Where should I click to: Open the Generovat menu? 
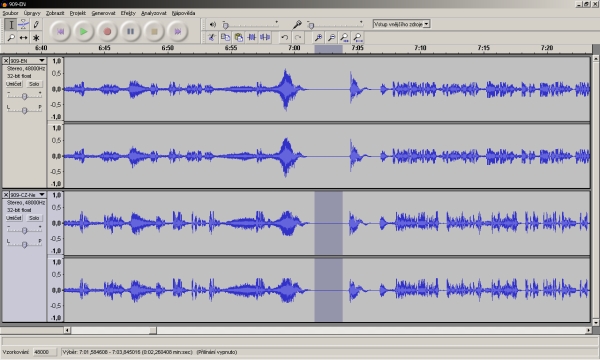pos(103,13)
